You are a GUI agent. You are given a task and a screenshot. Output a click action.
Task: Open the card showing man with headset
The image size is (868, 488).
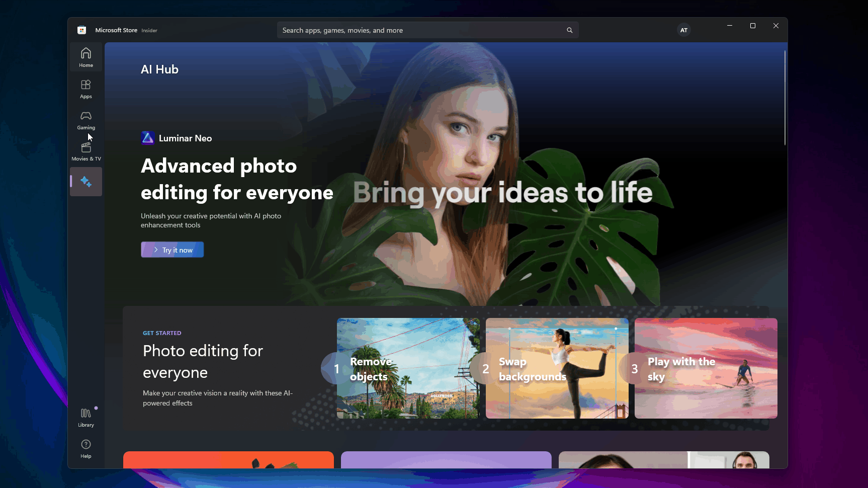(664, 460)
